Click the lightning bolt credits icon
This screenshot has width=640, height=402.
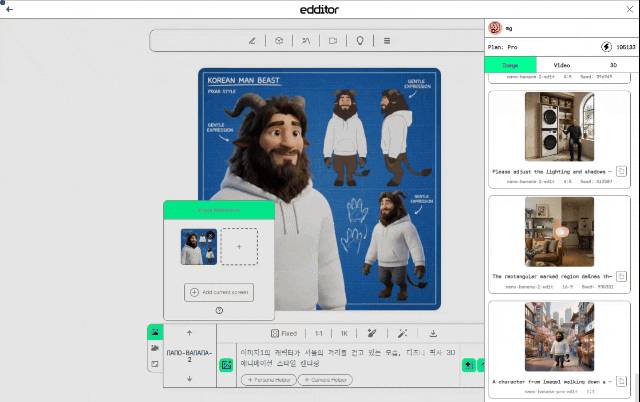click(x=606, y=47)
